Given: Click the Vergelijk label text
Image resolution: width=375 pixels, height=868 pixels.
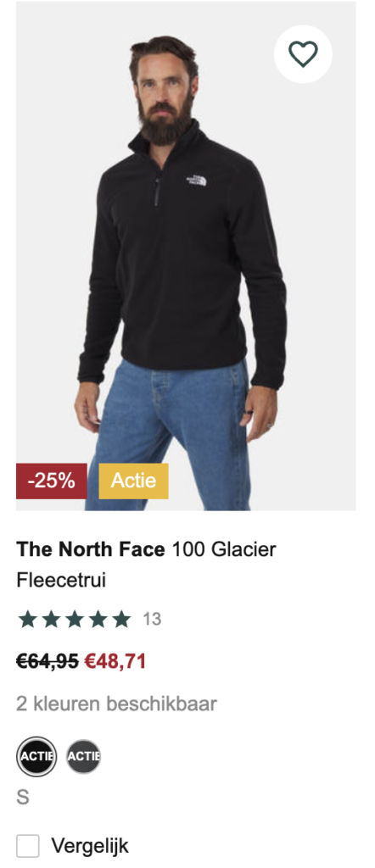Looking at the screenshot, I should click(90, 846).
